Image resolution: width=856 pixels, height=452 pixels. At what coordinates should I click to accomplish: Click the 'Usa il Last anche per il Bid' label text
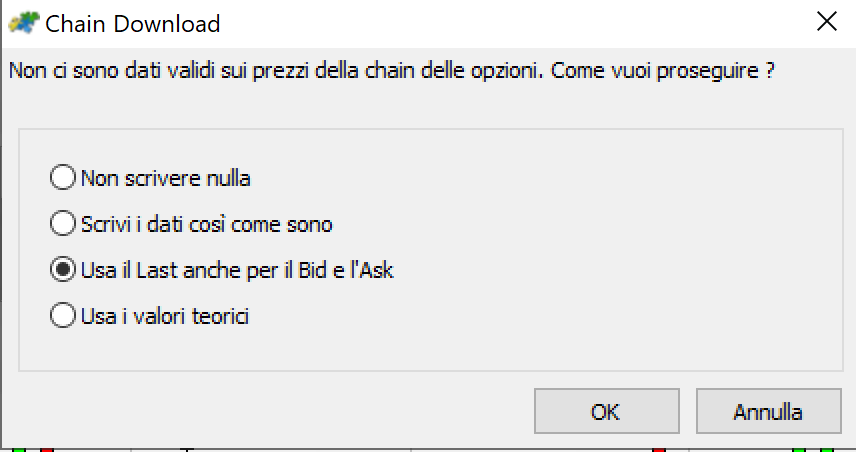point(204,270)
